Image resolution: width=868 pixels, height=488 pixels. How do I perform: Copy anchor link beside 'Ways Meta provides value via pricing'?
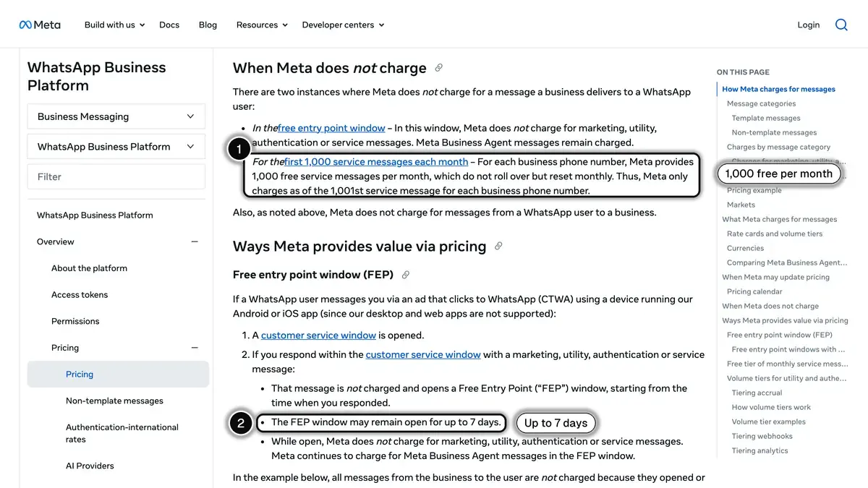[x=498, y=247]
